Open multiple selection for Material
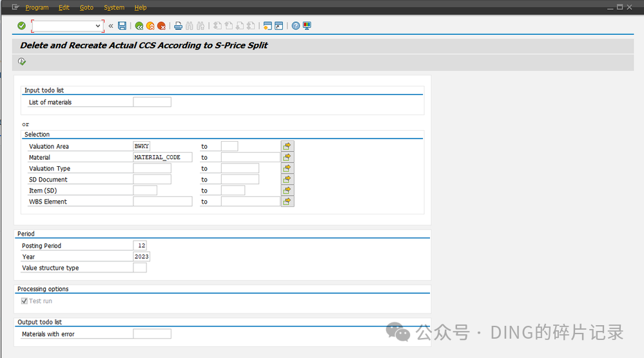The image size is (644, 358). (288, 157)
